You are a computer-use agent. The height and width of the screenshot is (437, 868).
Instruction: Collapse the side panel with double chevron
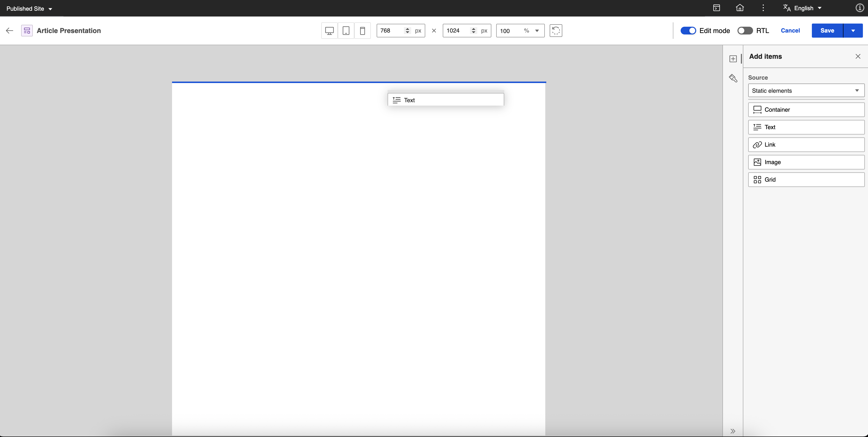[733, 431]
